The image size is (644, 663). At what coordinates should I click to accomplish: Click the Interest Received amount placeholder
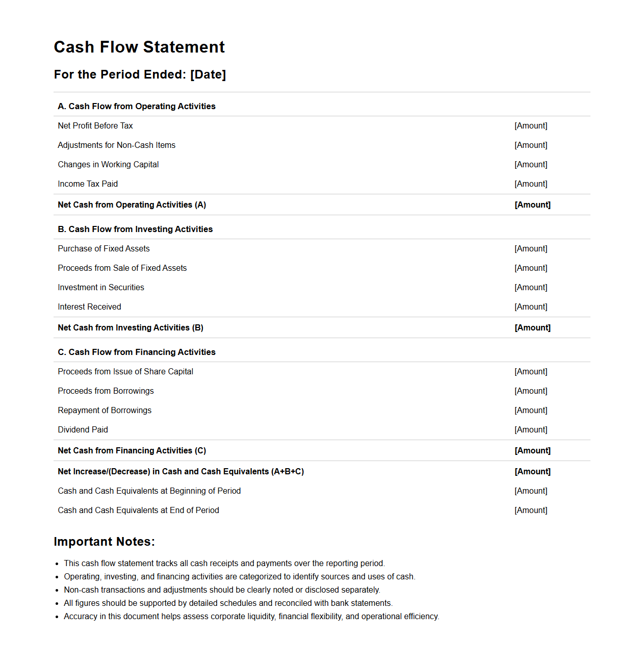tap(531, 307)
